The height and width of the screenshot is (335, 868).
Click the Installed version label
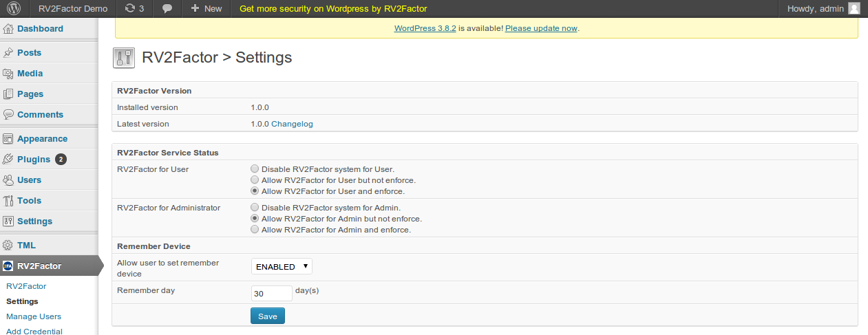[147, 107]
